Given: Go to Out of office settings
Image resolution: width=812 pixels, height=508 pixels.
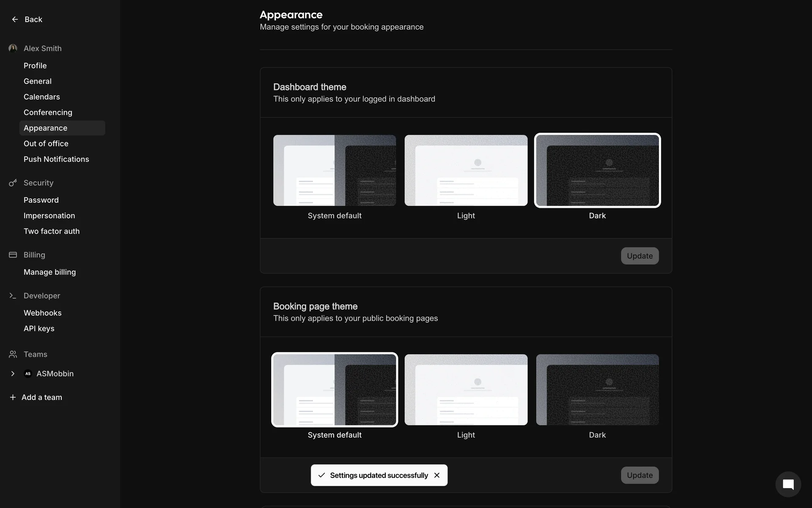Looking at the screenshot, I should [46, 144].
